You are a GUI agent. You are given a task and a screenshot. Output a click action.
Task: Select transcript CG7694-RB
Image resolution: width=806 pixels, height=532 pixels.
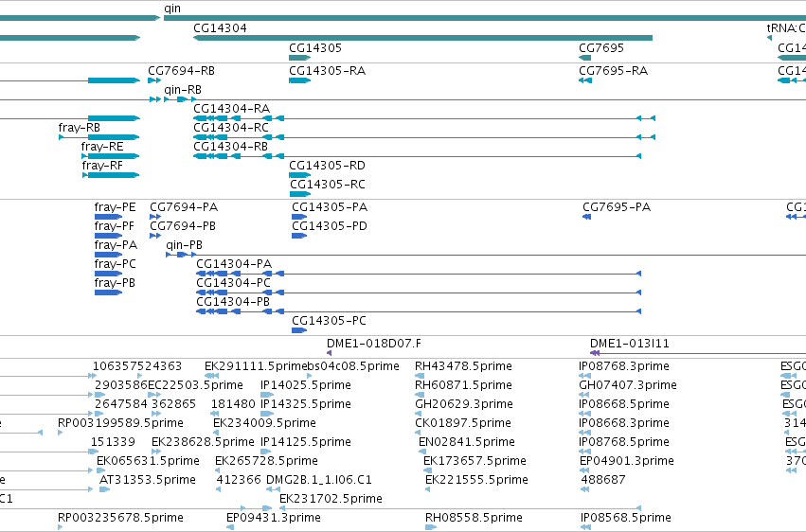(182, 71)
